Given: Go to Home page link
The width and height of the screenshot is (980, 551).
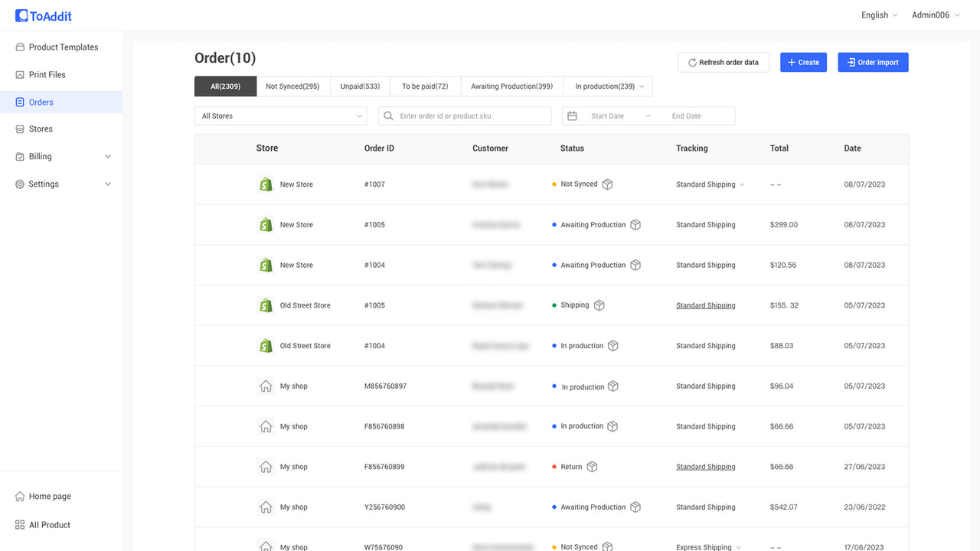Looking at the screenshot, I should tap(50, 497).
